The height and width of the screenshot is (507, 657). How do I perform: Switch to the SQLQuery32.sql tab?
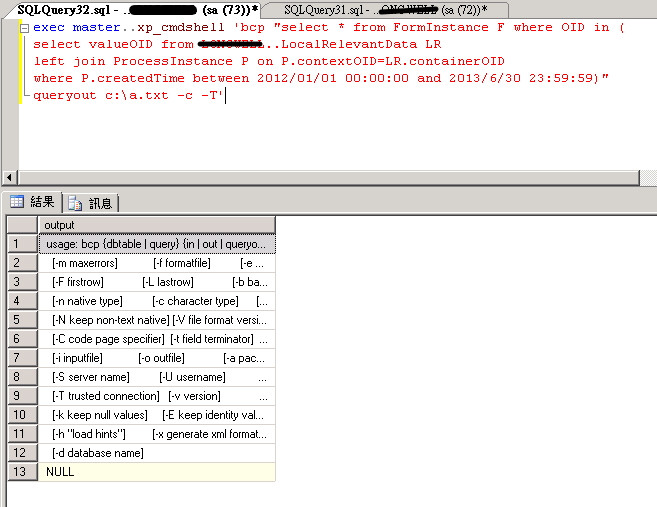point(134,10)
